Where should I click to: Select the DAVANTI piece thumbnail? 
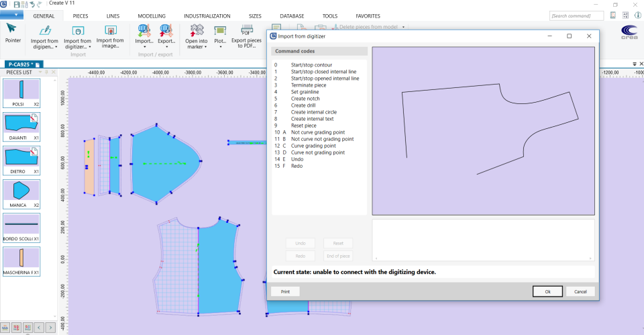[21, 125]
